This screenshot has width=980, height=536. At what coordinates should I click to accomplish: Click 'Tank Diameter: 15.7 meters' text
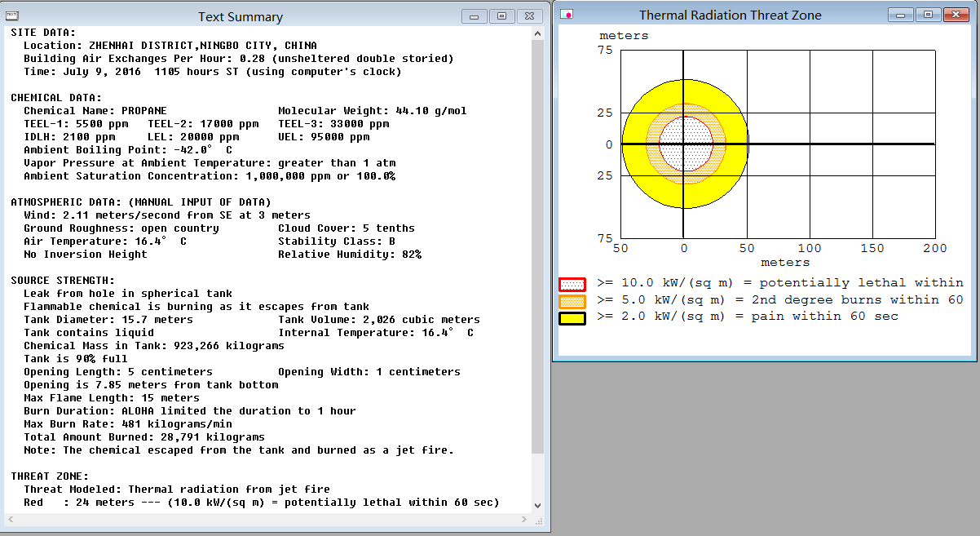click(x=108, y=320)
